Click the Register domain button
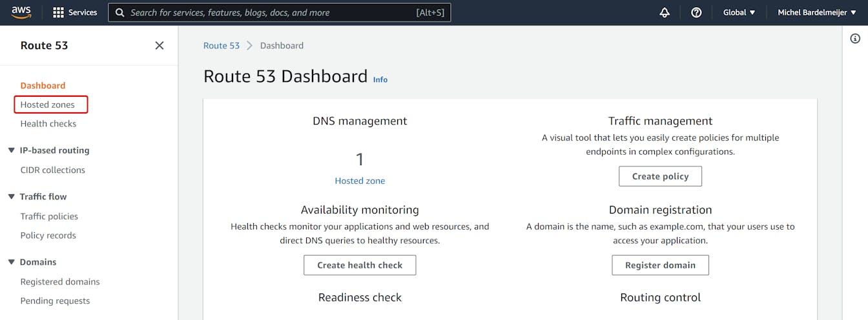Screen dimensions: 868x320 click(660, 265)
